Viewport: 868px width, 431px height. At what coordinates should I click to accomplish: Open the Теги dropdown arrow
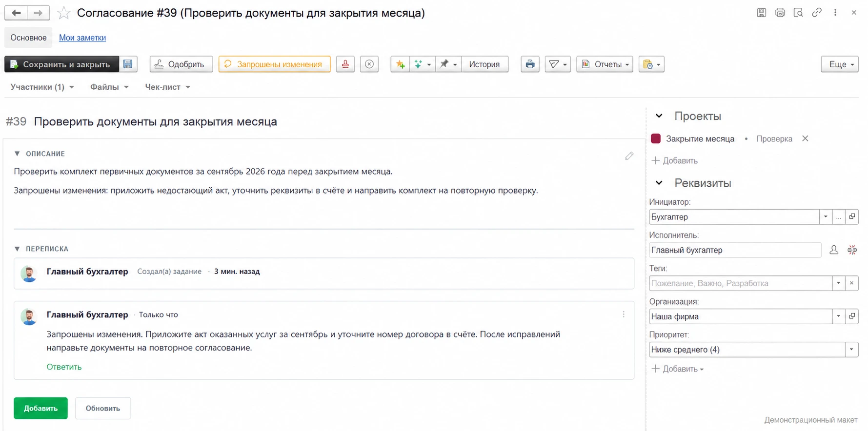[839, 283]
